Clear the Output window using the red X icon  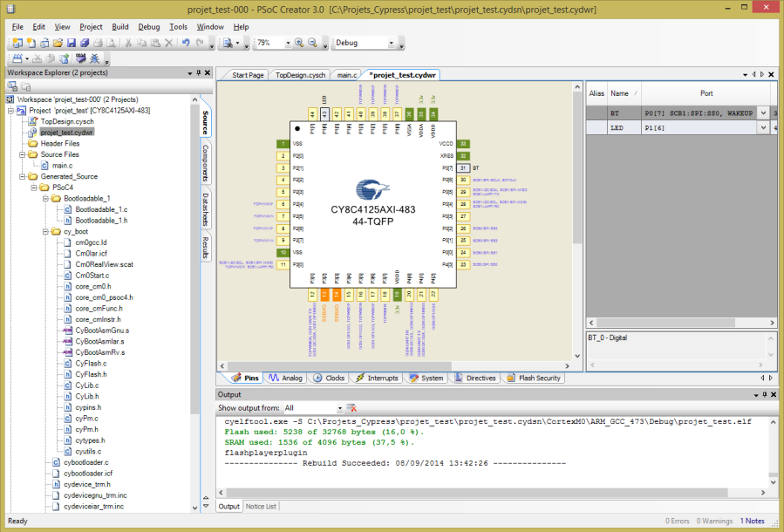pyautogui.click(x=351, y=408)
